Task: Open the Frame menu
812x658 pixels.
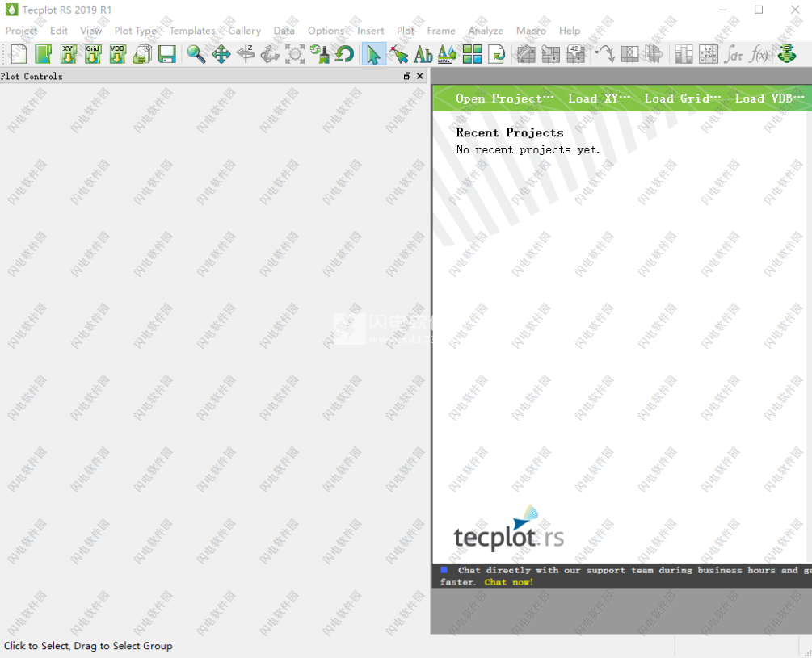Action: pos(441,31)
